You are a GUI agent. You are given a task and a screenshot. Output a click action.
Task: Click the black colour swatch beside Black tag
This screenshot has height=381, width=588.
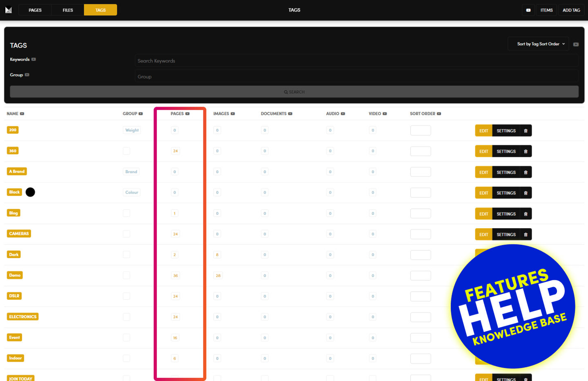pos(30,192)
